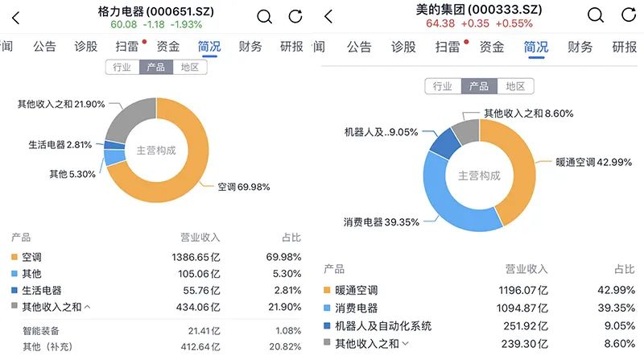The width and height of the screenshot is (644, 356).
Task: Click the 其他（补充）sub-row
Action: point(162,347)
